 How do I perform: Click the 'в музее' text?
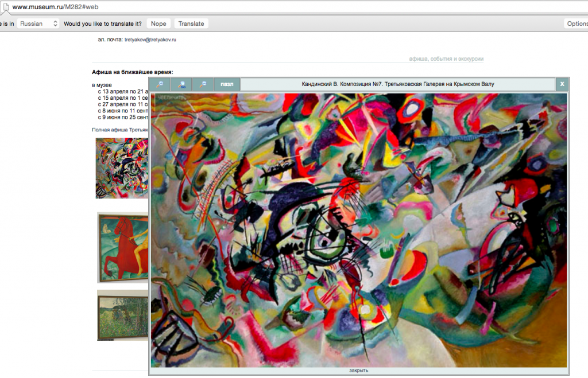[102, 85]
